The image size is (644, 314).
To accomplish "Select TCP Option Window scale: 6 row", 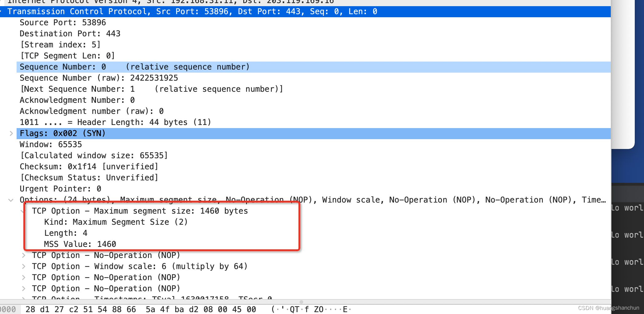I will tap(140, 267).
